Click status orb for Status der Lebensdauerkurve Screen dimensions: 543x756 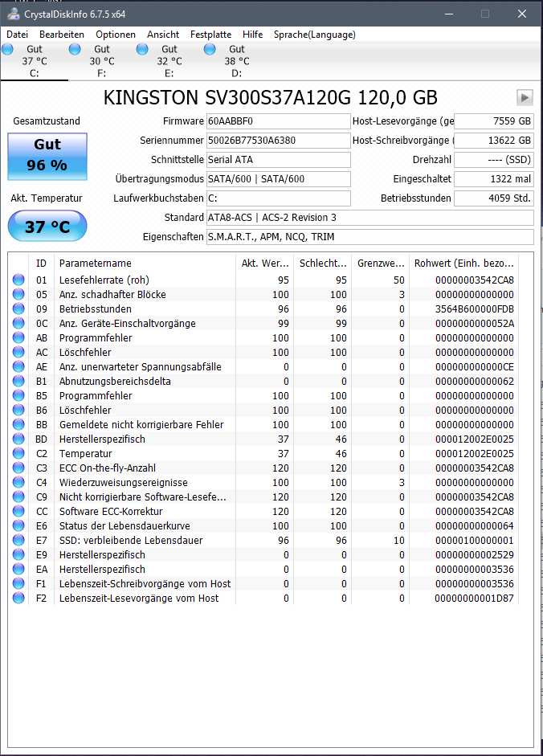(x=18, y=525)
